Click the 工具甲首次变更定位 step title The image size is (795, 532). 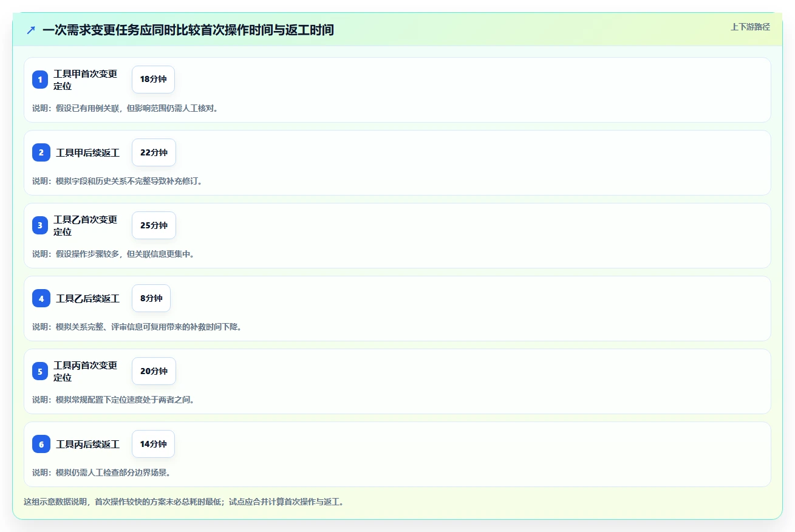click(85, 80)
